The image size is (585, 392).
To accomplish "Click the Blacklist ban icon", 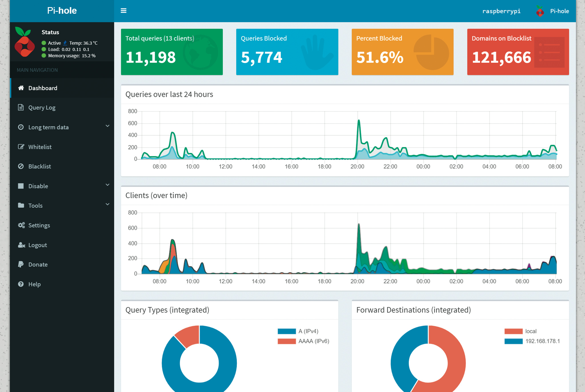I will [x=21, y=166].
